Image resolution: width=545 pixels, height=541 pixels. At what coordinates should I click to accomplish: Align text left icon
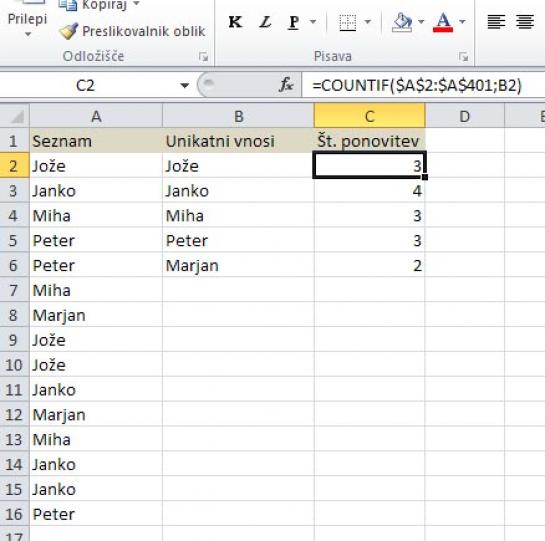pos(496,22)
